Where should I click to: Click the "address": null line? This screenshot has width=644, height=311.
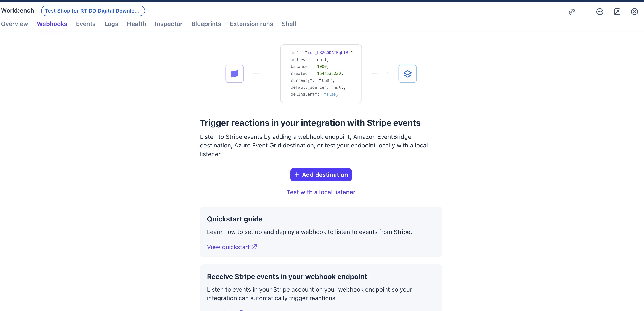pyautogui.click(x=309, y=59)
